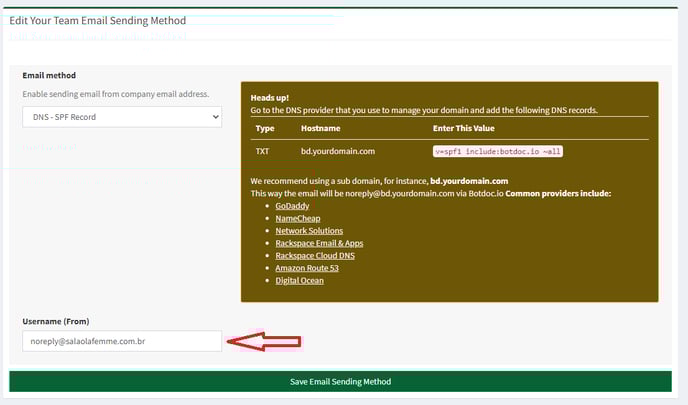This screenshot has height=405, width=688.
Task: Click the Username (From) label
Action: click(x=58, y=321)
